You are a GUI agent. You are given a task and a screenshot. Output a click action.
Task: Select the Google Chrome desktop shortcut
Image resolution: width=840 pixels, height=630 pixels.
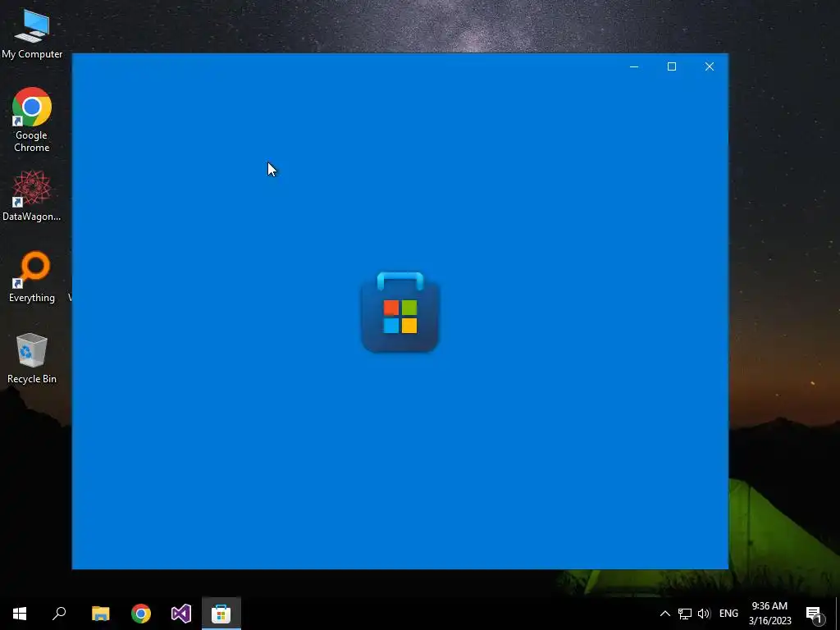pos(32,119)
